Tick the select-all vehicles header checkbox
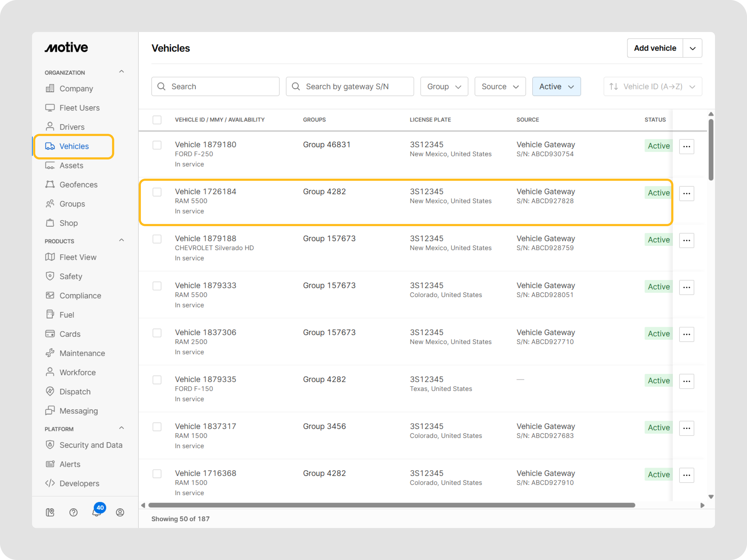 click(x=157, y=120)
